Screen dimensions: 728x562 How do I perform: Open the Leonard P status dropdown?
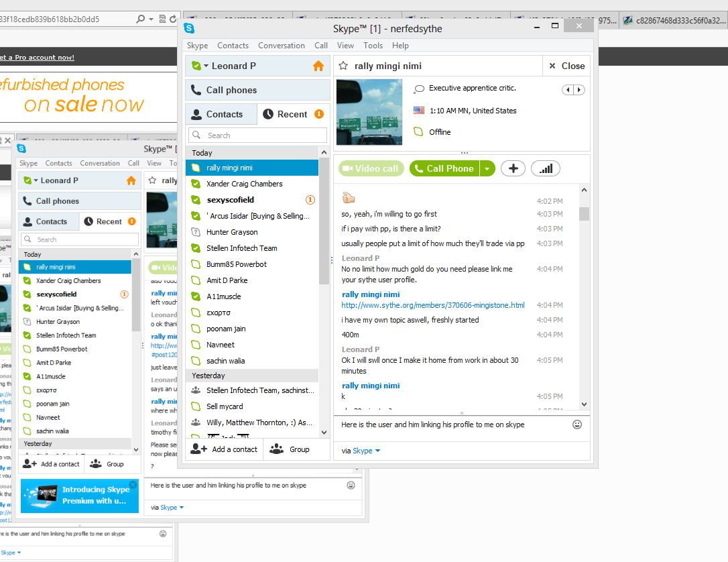coord(206,66)
